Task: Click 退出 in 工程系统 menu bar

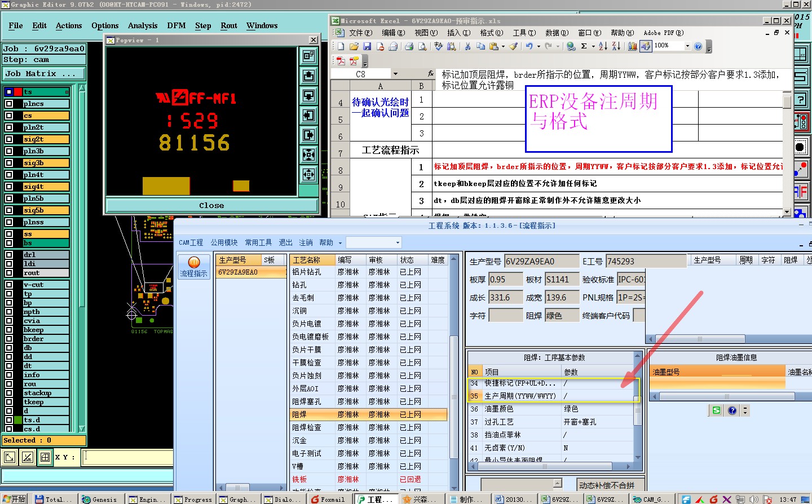Action: [286, 242]
